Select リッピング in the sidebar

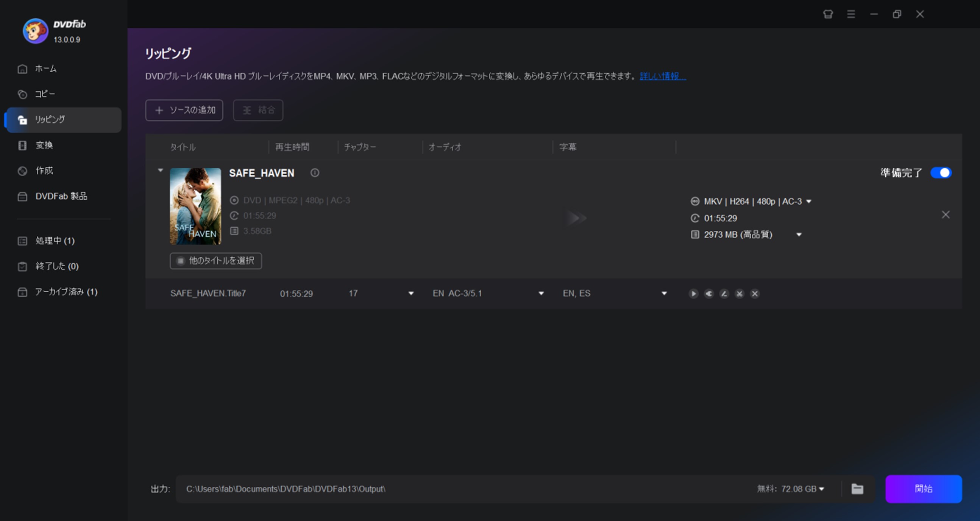[64, 119]
